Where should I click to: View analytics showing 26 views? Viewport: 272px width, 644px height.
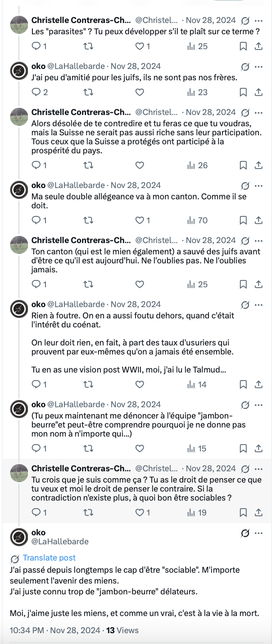click(x=197, y=165)
